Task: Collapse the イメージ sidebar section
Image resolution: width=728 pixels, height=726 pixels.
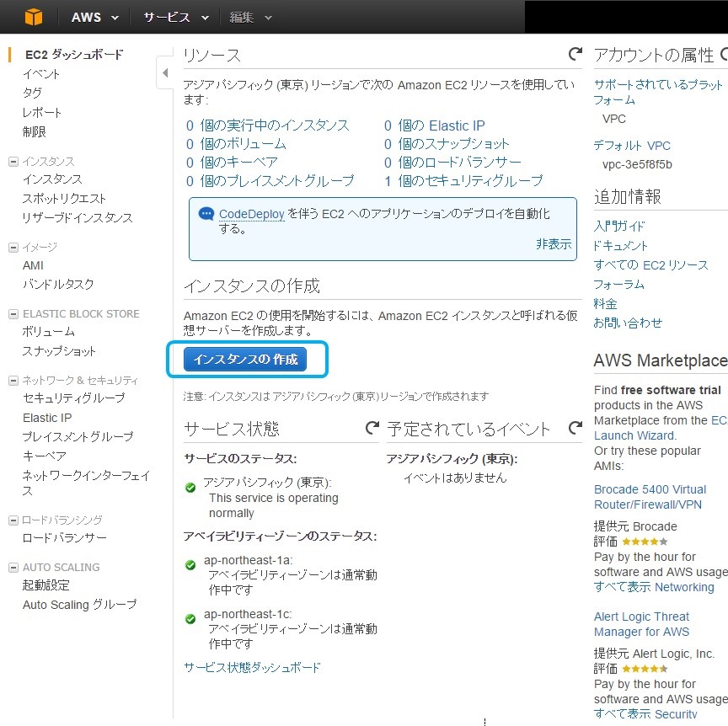Action: click(13, 248)
